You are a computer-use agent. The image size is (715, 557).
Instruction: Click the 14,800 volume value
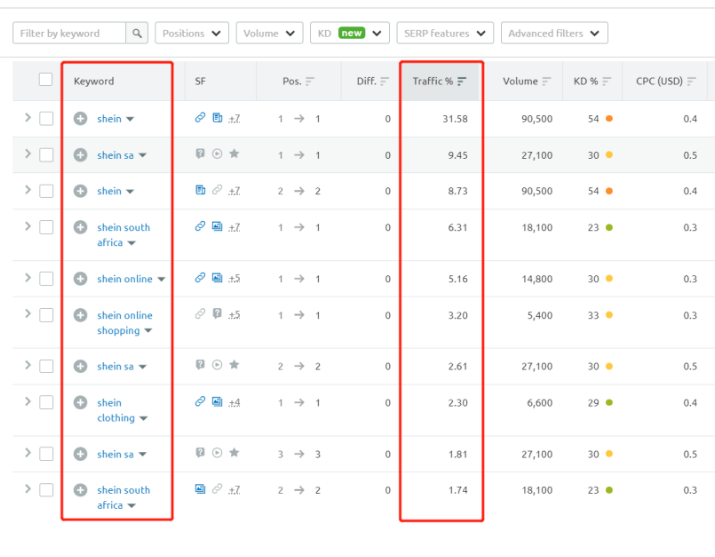click(537, 279)
